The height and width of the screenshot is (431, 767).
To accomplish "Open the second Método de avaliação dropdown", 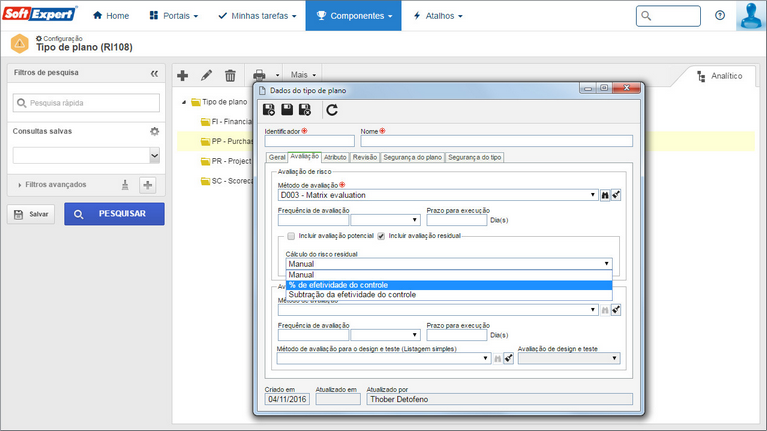I will click(x=592, y=310).
